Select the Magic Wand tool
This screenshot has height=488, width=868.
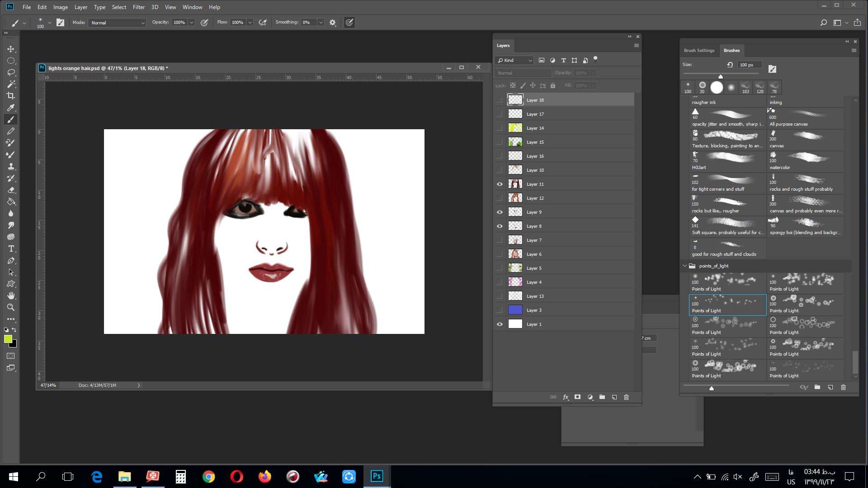pyautogui.click(x=11, y=84)
